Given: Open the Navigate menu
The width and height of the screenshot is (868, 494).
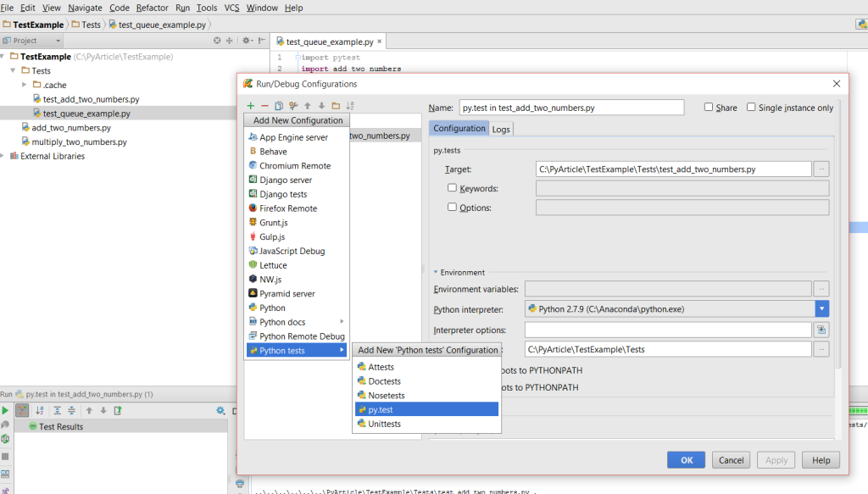Looking at the screenshot, I should pos(85,8).
